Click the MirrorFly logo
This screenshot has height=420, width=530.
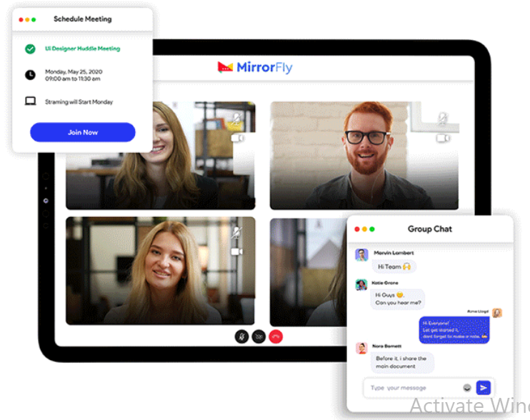(255, 67)
